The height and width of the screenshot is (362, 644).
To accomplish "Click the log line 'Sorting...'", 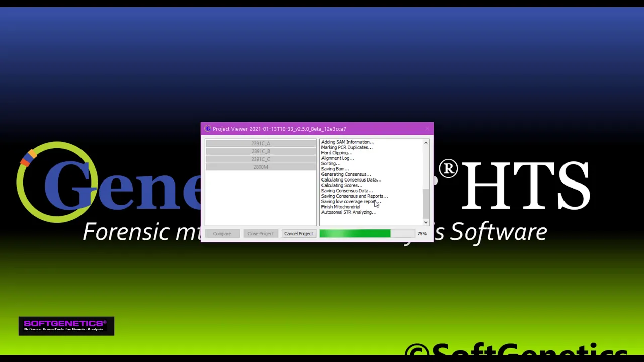I will click(x=331, y=164).
